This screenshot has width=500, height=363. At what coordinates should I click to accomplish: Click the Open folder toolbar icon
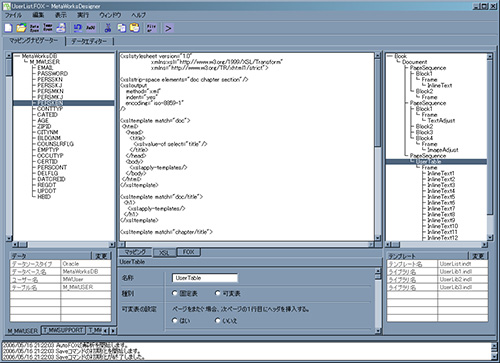(x=21, y=28)
